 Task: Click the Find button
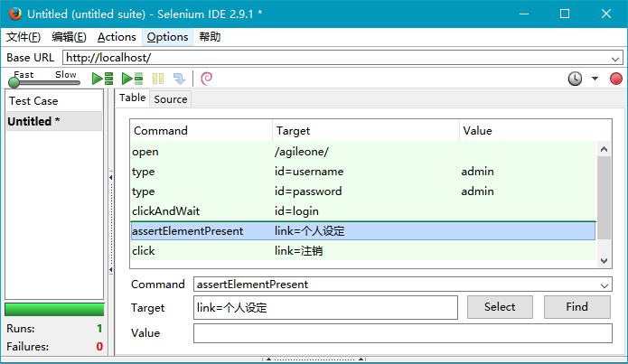pyautogui.click(x=577, y=307)
